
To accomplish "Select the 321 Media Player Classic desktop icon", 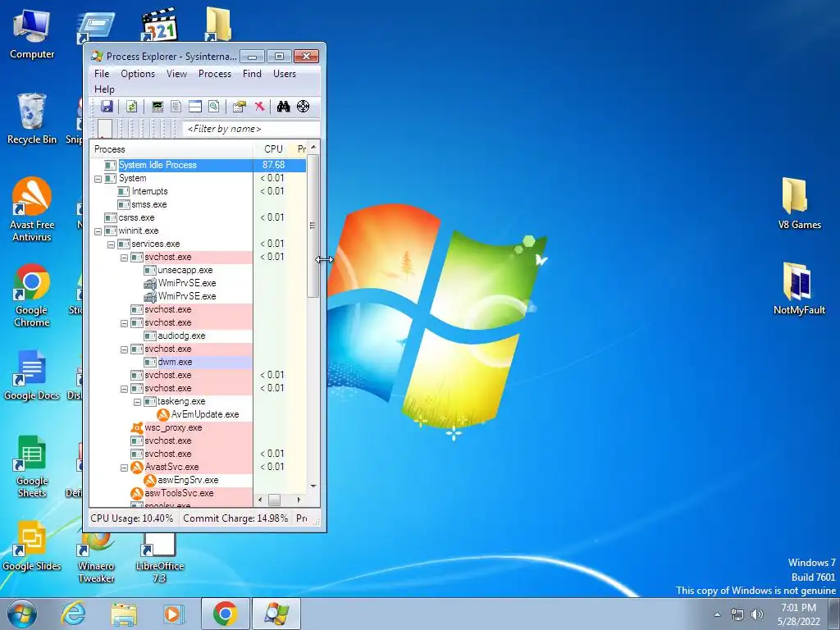I will [160, 24].
